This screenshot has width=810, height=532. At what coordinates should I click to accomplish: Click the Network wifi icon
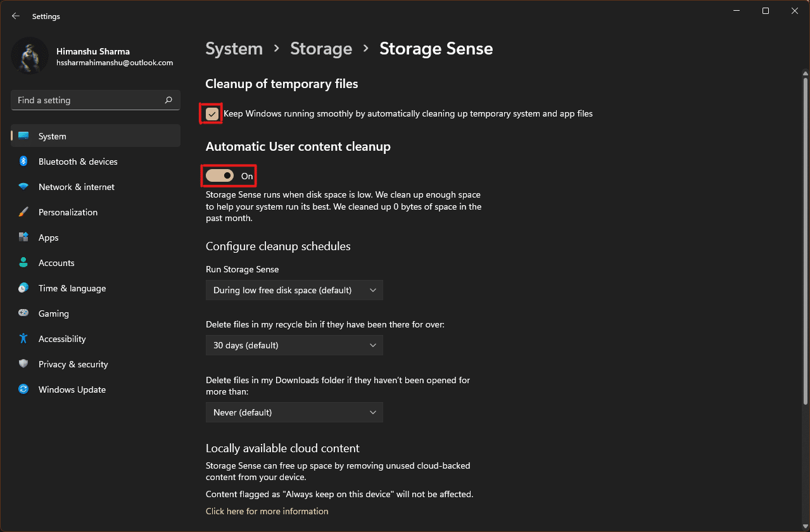point(23,187)
